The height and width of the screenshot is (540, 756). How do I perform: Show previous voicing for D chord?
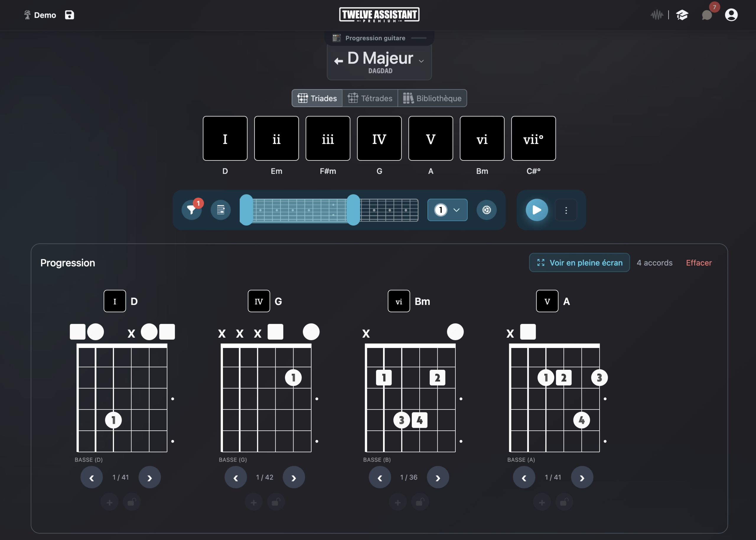click(x=91, y=477)
